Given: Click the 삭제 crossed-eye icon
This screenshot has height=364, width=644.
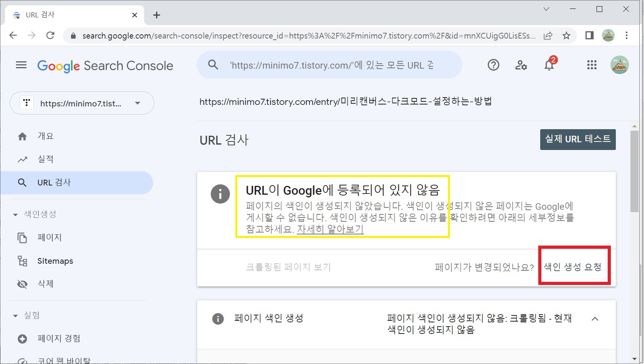Looking at the screenshot, I should [22, 284].
